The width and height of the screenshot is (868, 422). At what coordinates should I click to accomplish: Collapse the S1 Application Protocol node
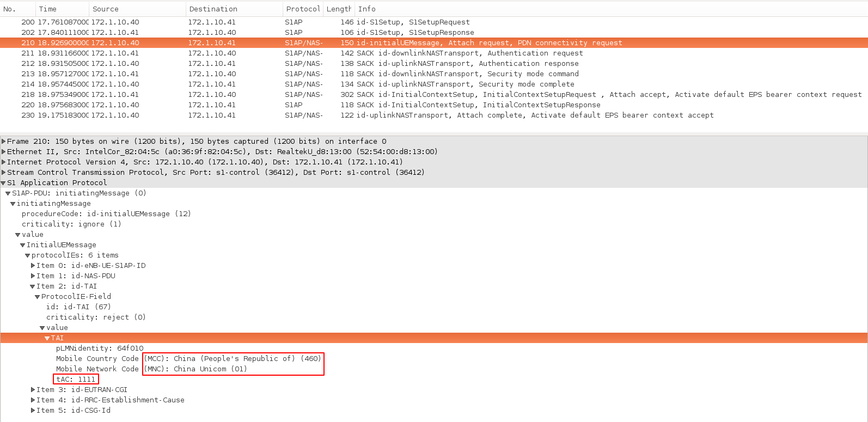(3, 183)
